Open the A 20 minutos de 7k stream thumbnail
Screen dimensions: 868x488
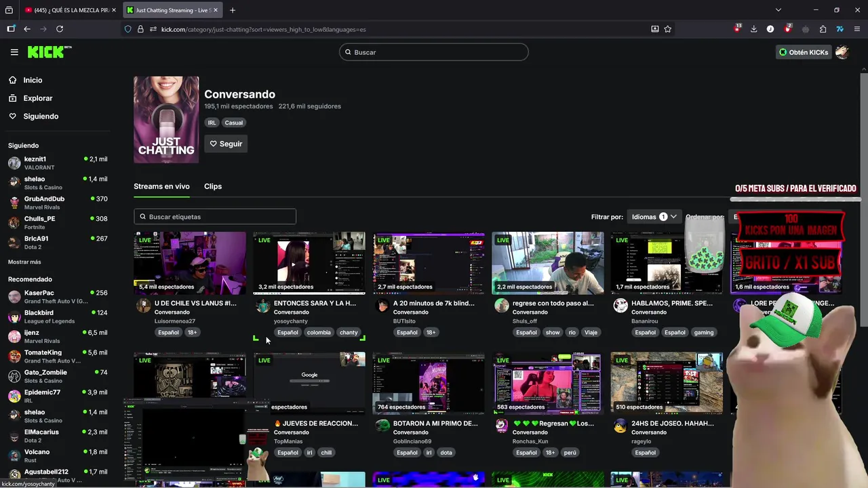pyautogui.click(x=429, y=263)
